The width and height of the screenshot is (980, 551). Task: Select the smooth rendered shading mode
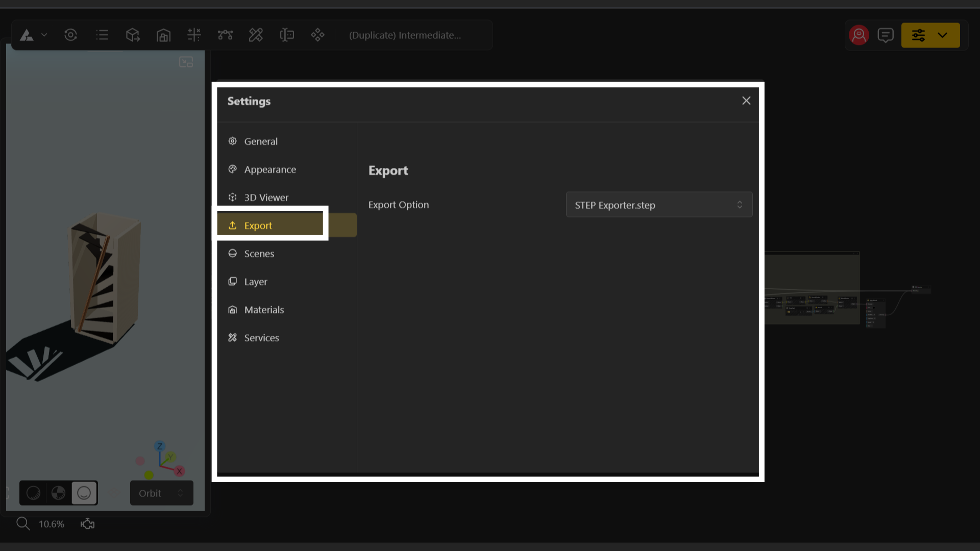click(x=84, y=493)
